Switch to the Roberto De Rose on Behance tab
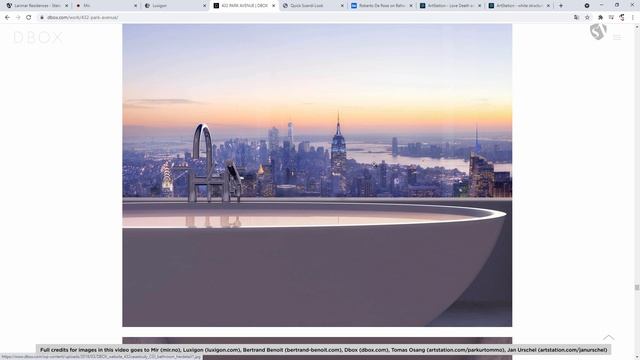Screen dimensions: 640x360 [x=382, y=6]
